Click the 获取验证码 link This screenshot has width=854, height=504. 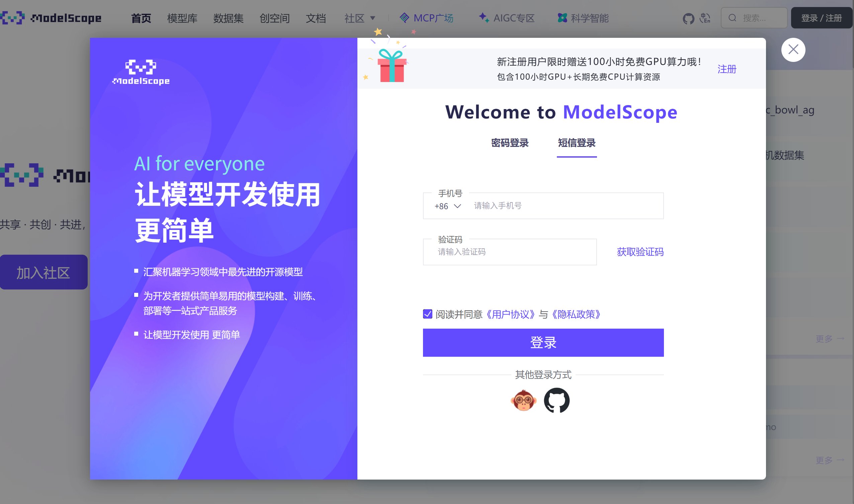pyautogui.click(x=640, y=252)
